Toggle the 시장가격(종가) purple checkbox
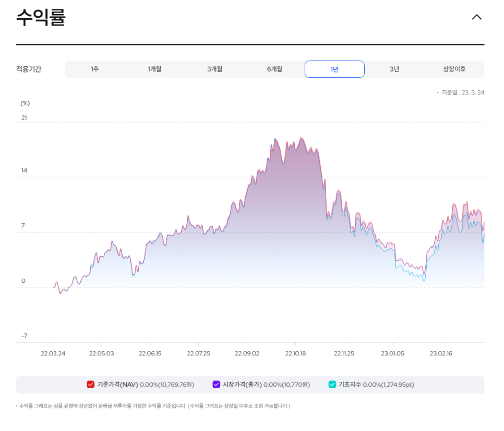504x431 pixels. (217, 385)
